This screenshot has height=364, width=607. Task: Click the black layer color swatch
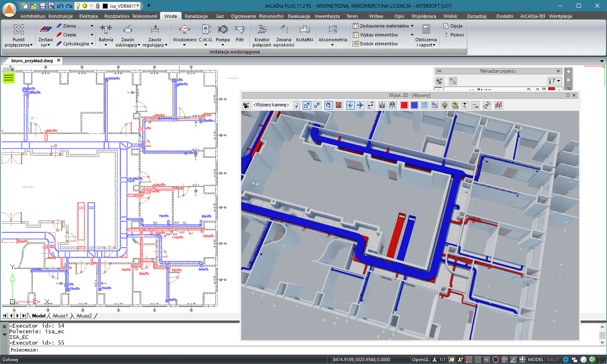point(105,6)
